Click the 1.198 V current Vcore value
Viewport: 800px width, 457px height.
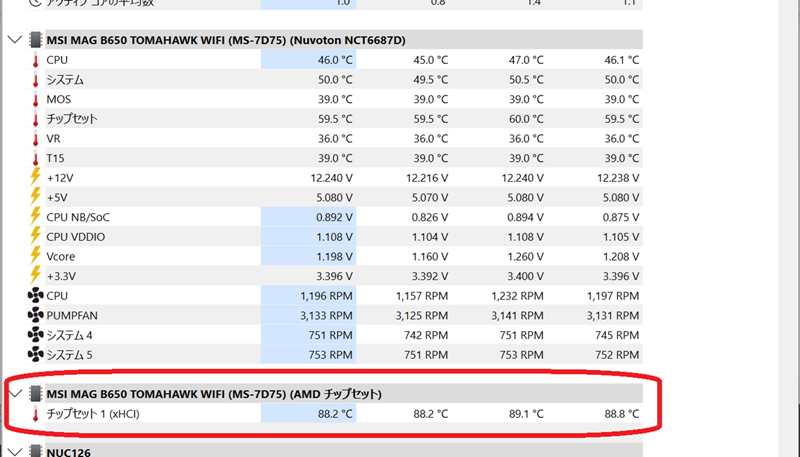334,257
